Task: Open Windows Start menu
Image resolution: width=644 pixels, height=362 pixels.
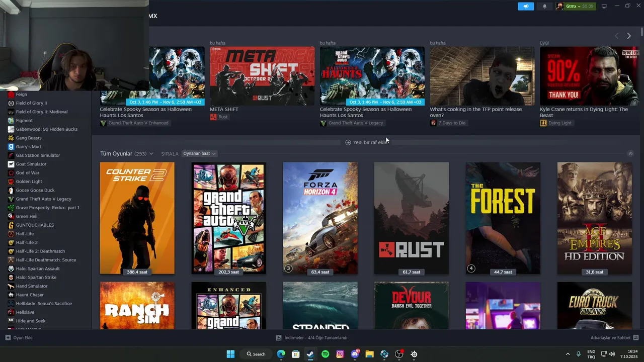Action: (x=230, y=354)
